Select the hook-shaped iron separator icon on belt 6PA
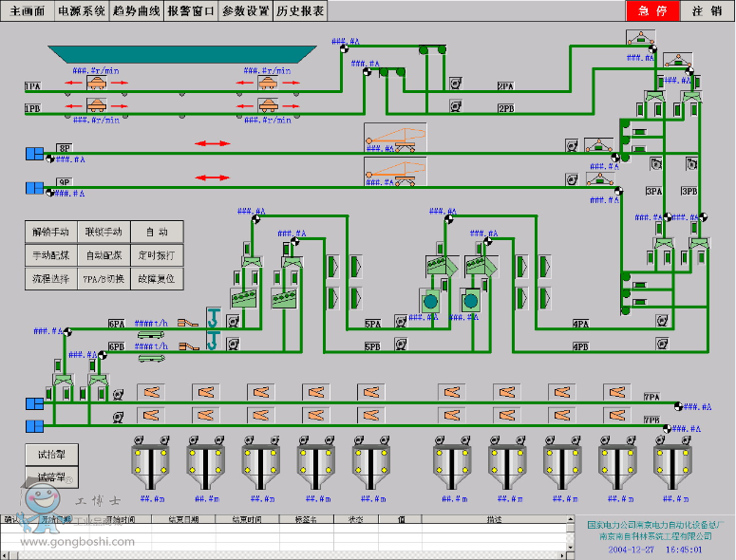The width and height of the screenshot is (736, 560). (x=214, y=318)
